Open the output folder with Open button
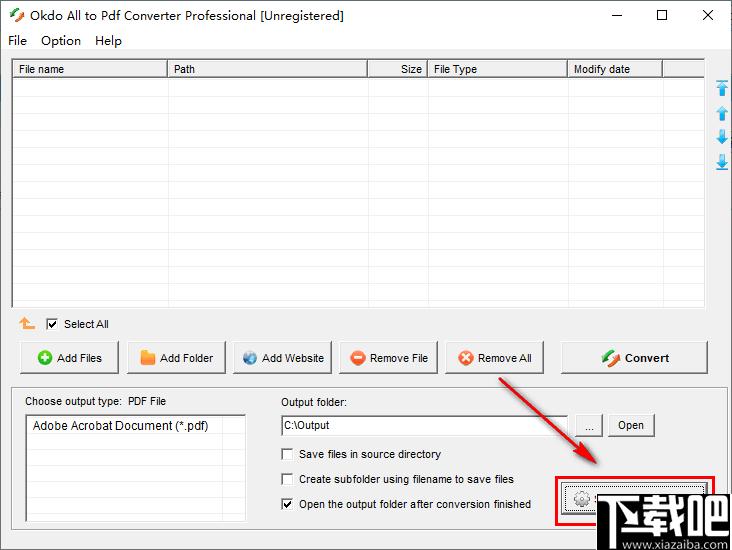 tap(631, 425)
